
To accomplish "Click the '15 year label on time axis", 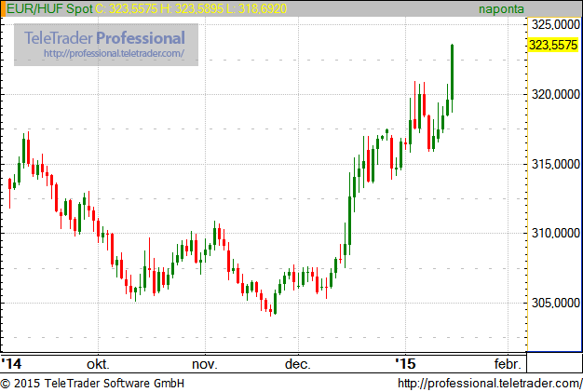I will click(x=405, y=363).
